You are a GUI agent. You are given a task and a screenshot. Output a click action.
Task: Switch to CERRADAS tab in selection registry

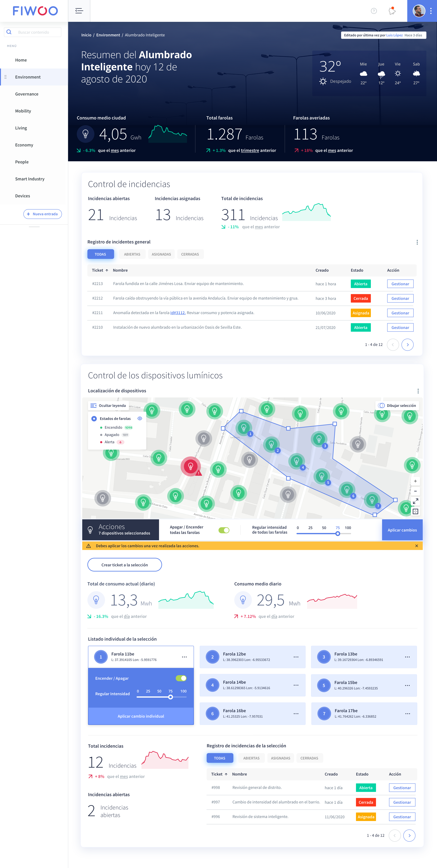[309, 758]
